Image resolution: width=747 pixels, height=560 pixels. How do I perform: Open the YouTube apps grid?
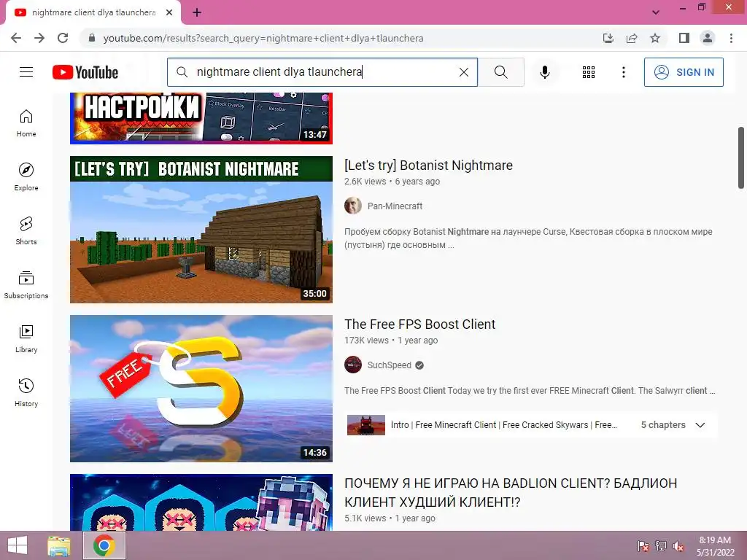pyautogui.click(x=589, y=72)
